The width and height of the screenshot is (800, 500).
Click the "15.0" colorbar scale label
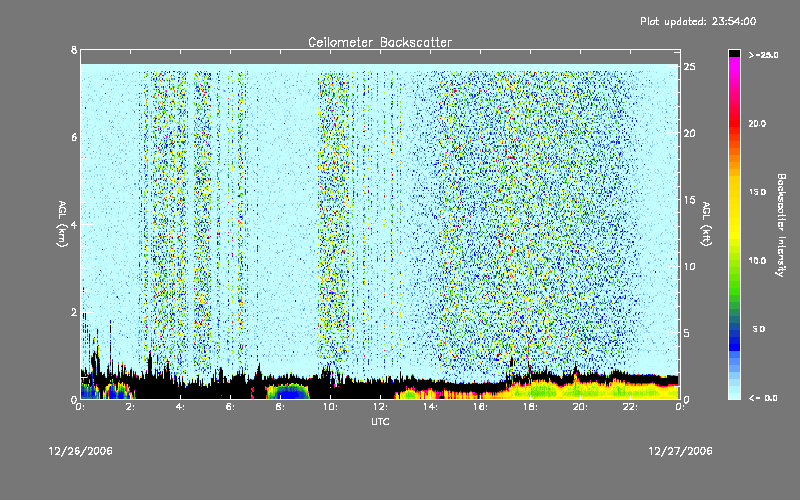(x=758, y=192)
